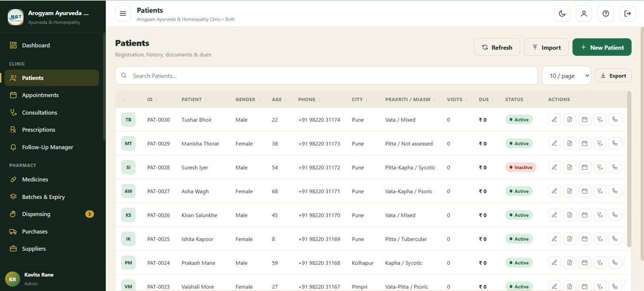Click the Refresh button
The width and height of the screenshot is (644, 291).
497,47
